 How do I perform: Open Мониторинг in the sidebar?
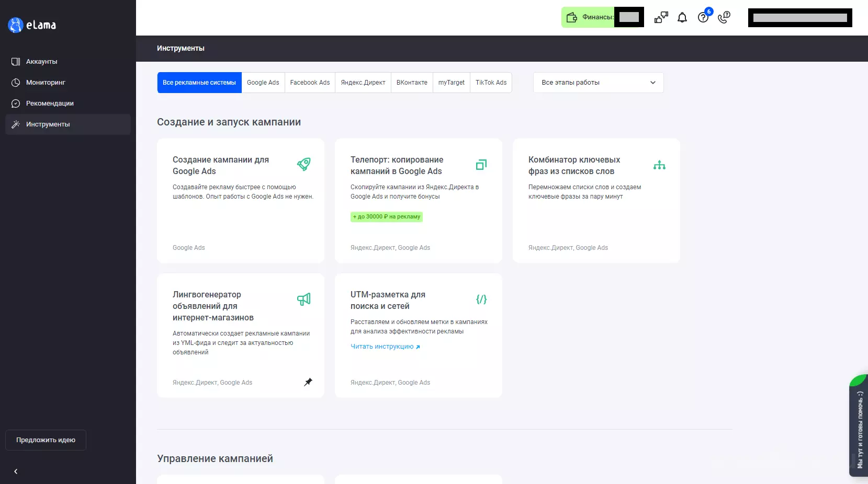68,83
